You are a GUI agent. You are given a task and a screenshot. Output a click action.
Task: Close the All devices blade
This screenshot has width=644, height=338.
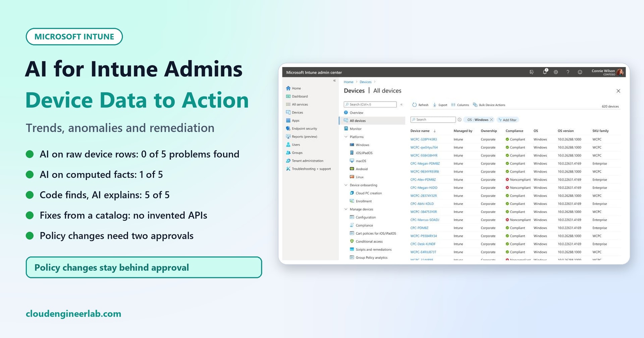[x=618, y=91]
